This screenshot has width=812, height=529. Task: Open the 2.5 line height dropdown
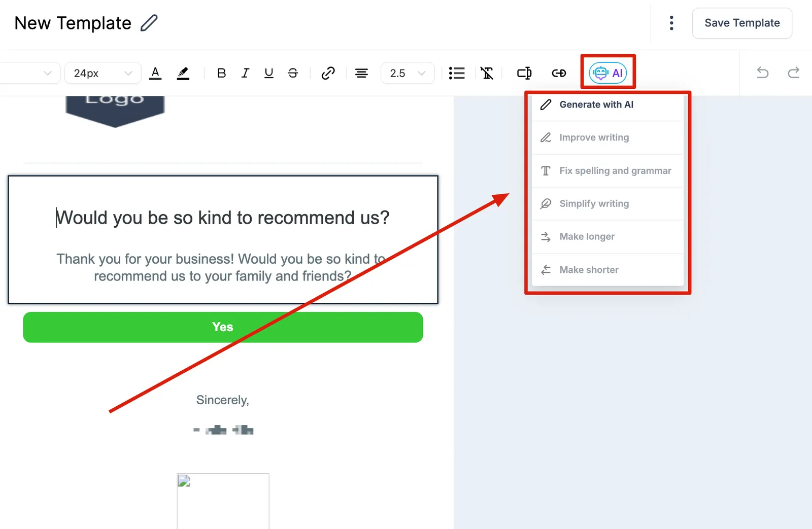click(x=408, y=73)
